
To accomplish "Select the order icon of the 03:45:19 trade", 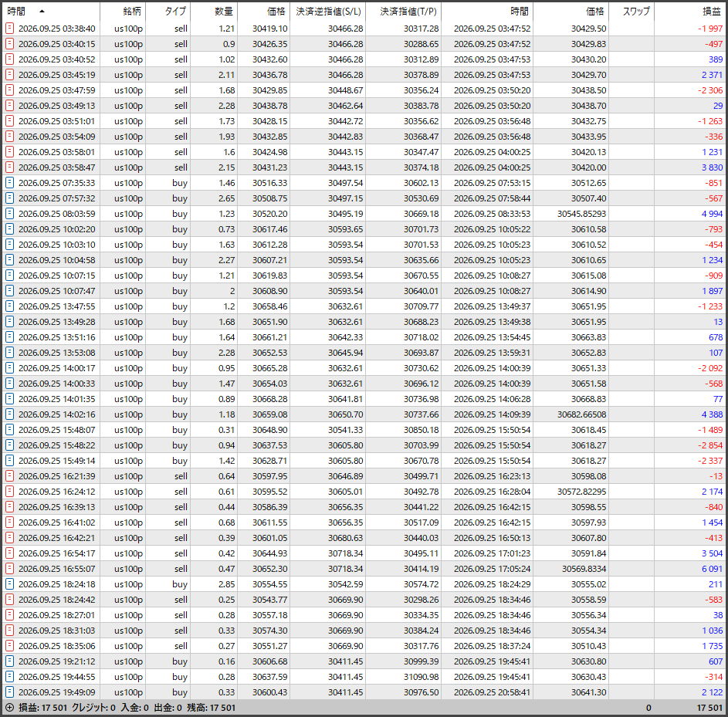I will pyautogui.click(x=9, y=75).
